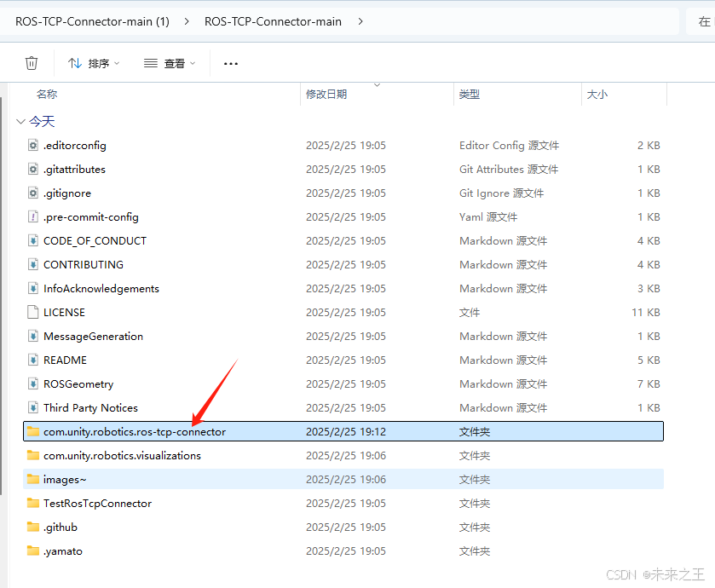
Task: Open the three-dots more options menu
Action: 231,63
